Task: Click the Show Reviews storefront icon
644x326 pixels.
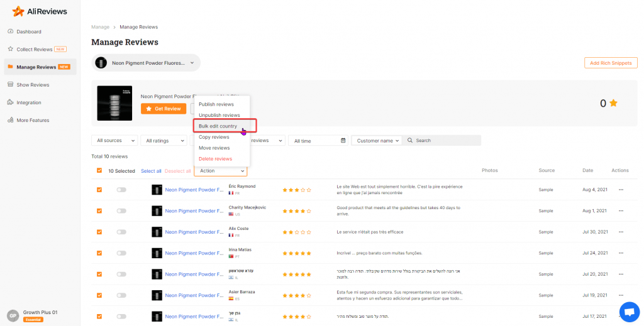Action: (10, 84)
